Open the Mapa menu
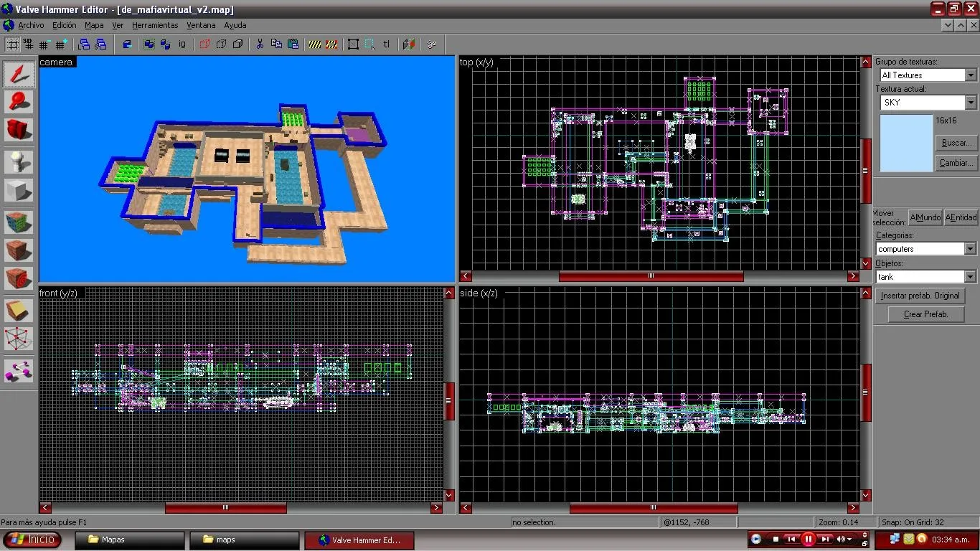980x551 pixels. [94, 25]
